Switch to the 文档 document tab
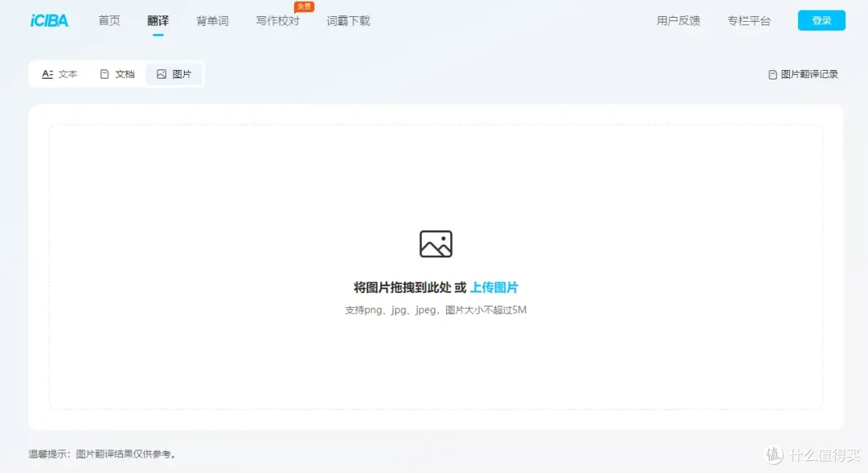The image size is (868, 473). point(117,74)
